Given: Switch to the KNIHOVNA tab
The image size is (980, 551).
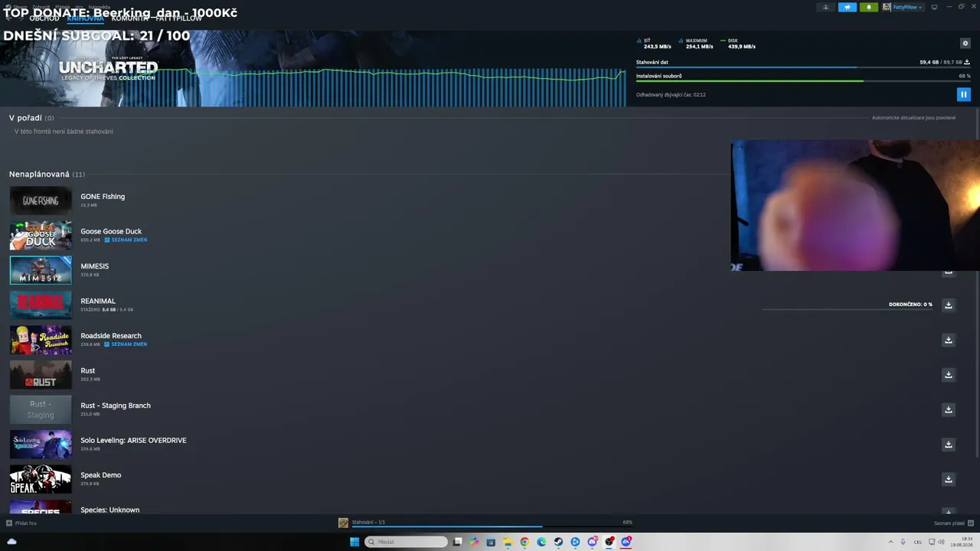Looking at the screenshot, I should tap(85, 18).
